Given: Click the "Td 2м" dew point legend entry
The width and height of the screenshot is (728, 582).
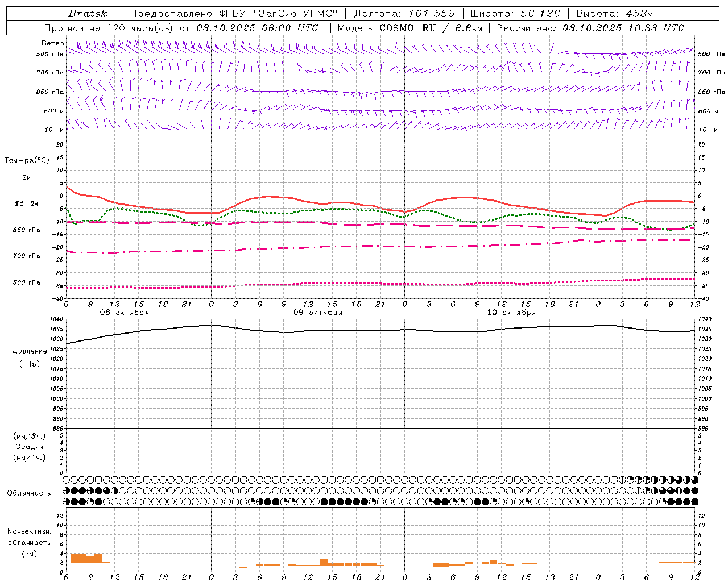Looking at the screenshot, I should [27, 203].
